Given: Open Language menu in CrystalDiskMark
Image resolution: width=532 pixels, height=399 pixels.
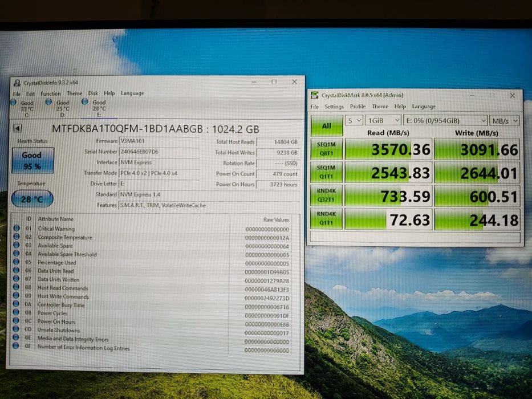Looking at the screenshot, I should [424, 107].
